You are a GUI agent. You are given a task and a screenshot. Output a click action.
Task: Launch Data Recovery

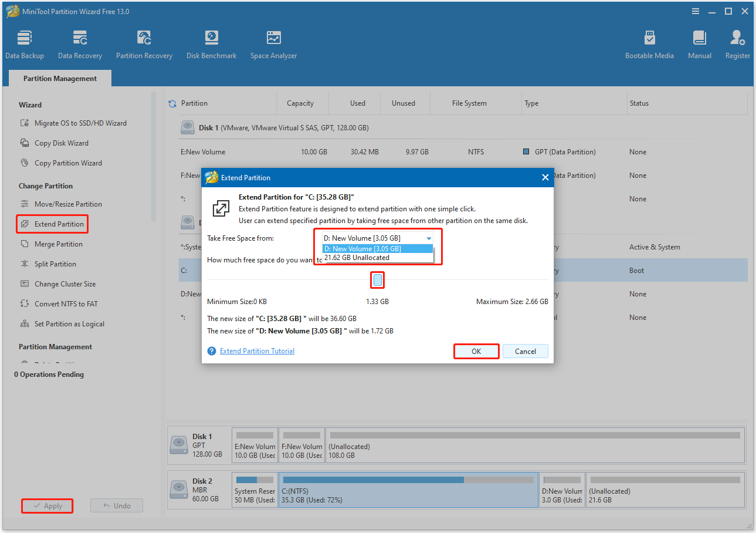pos(80,44)
